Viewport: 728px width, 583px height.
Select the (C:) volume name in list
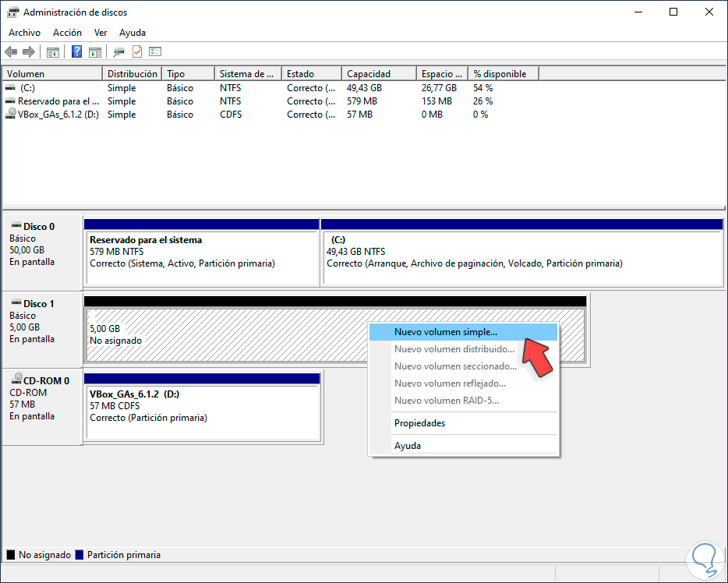tap(27, 88)
